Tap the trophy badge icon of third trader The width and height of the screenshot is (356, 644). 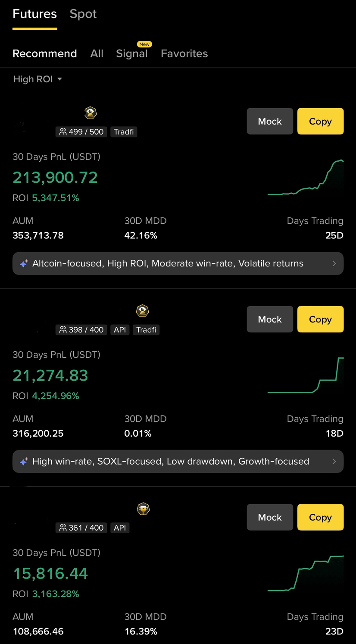point(143,509)
